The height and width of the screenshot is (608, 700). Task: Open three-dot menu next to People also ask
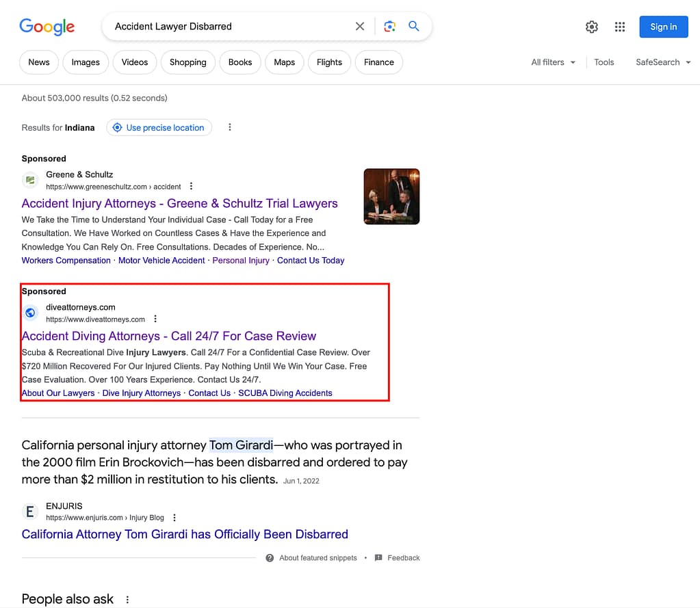(x=127, y=600)
